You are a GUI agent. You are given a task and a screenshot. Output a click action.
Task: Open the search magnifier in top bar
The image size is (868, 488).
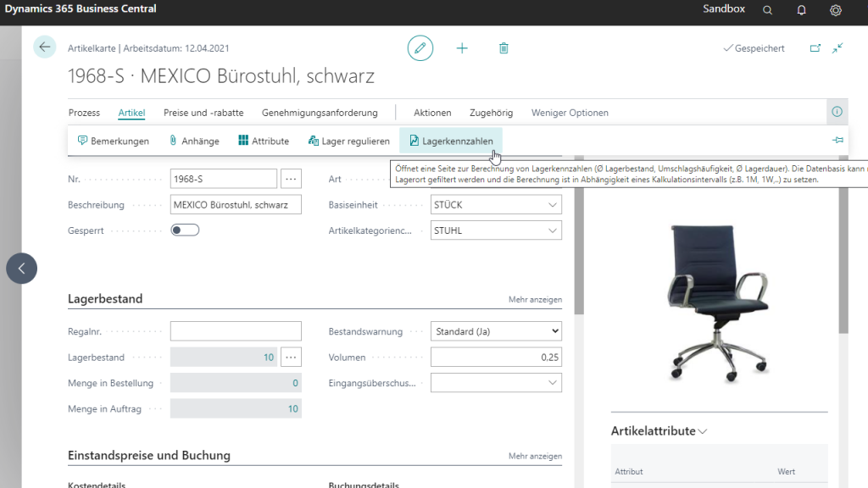767,10
